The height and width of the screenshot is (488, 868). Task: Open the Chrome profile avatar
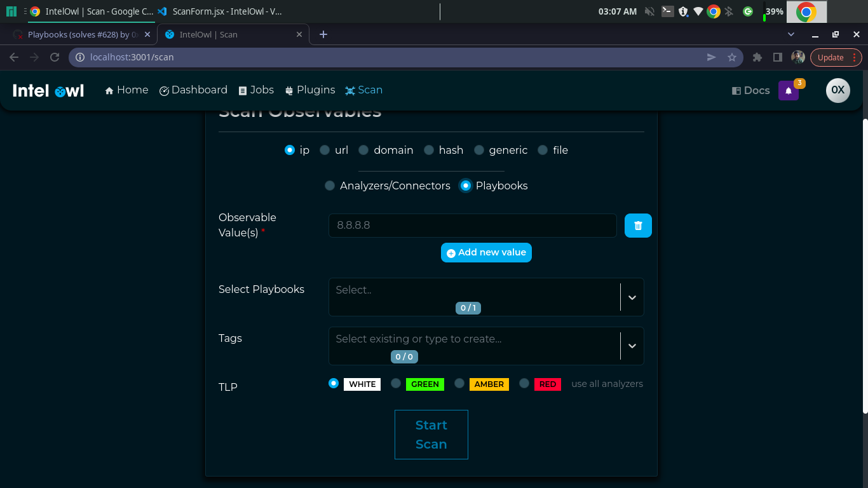(x=798, y=57)
